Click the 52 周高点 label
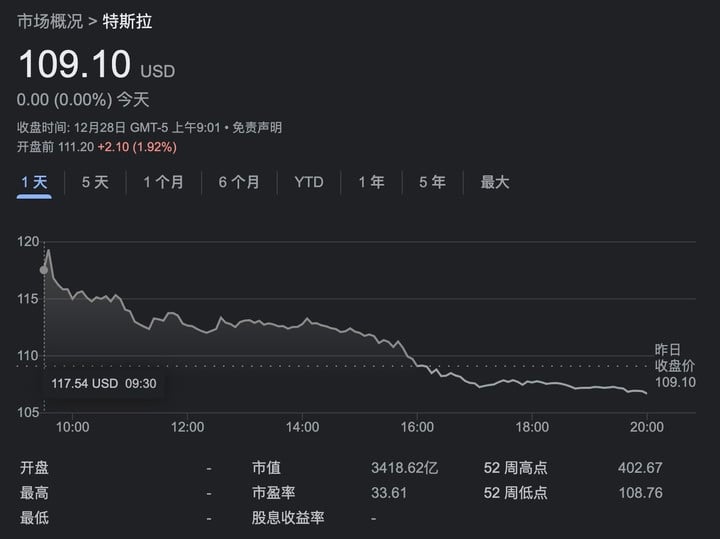Screen dimensions: 720x539 515,468
